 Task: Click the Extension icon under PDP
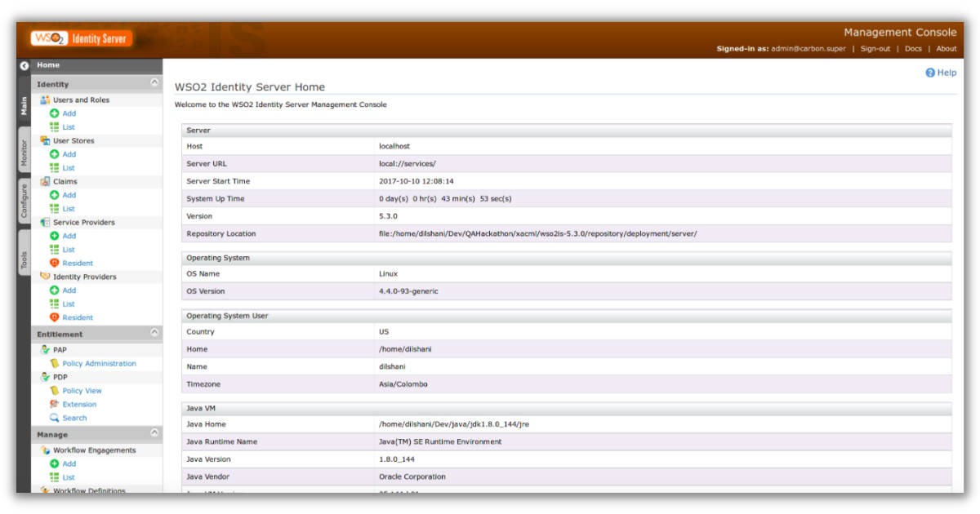pyautogui.click(x=55, y=405)
